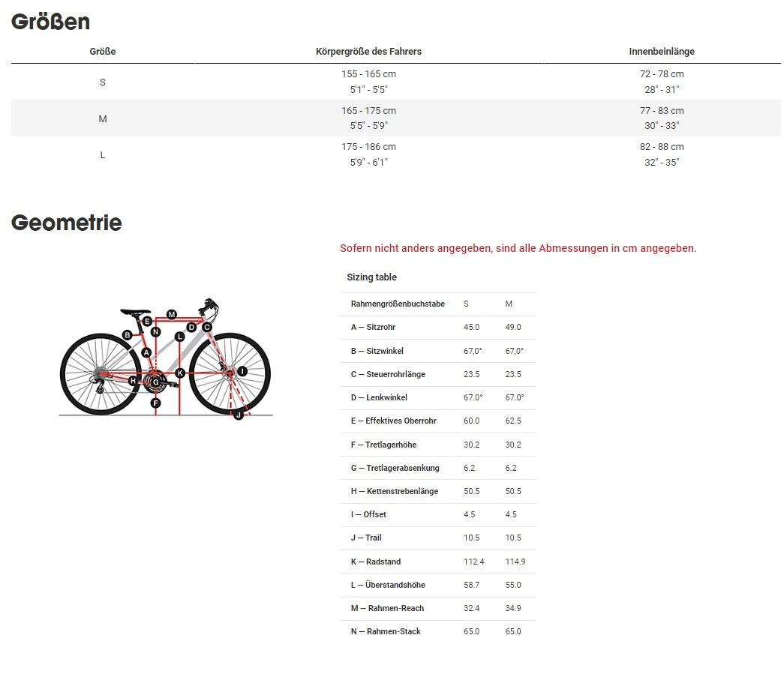Click marker H on the chainstay
Viewport: 784px width, 674px height.
(x=133, y=381)
